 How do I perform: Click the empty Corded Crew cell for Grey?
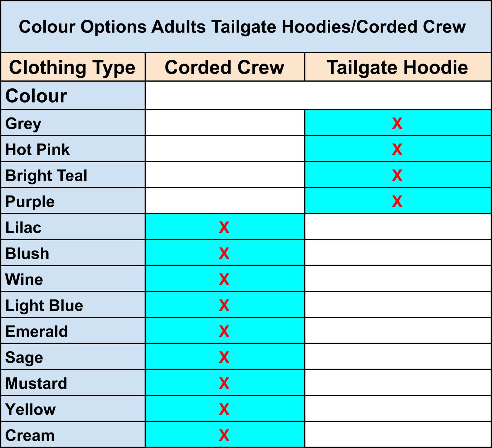tap(225, 123)
